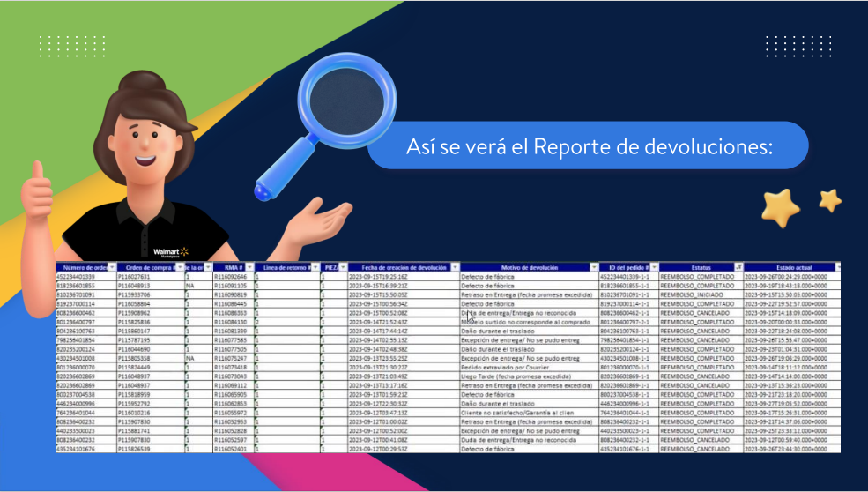Image resolution: width=868 pixels, height=492 pixels.
Task: Open Fecha de creación de devolución filter
Action: point(454,267)
